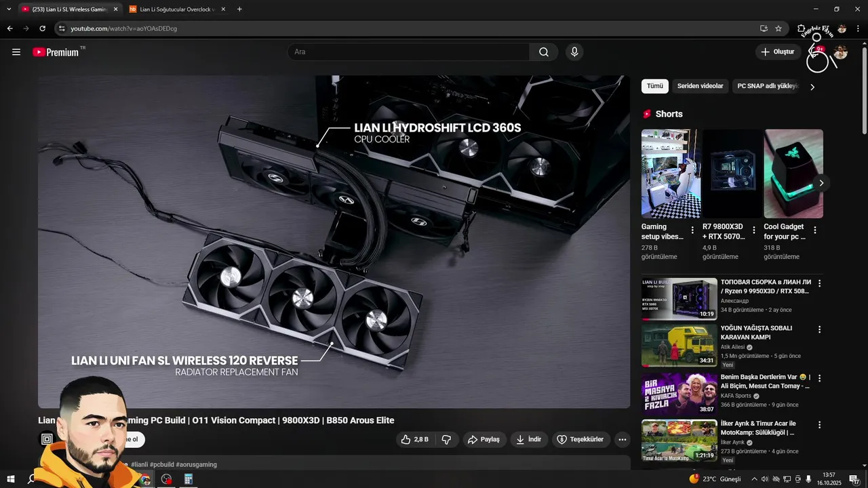Dislike this video

coord(446,439)
